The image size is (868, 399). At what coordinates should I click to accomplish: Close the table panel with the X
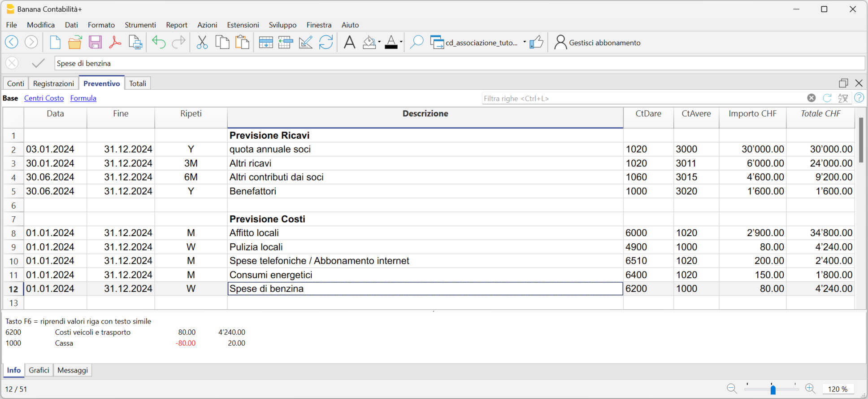859,83
